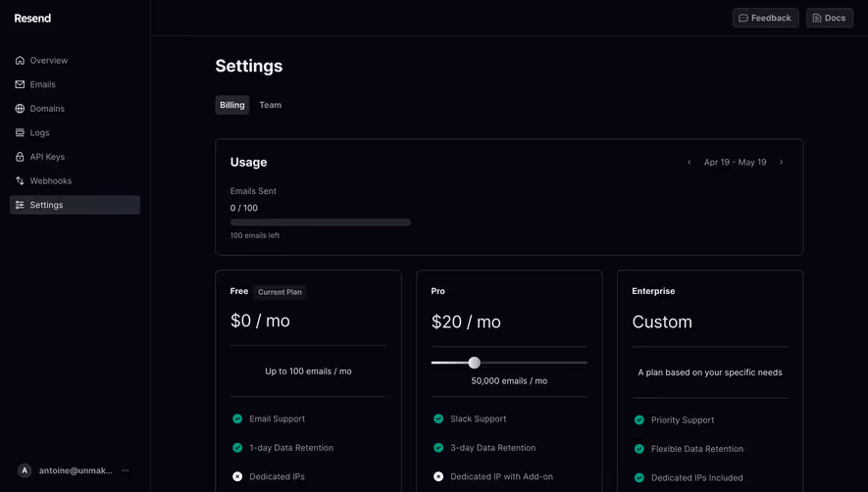Click green check beside Dedicated IPs Included
The image size is (868, 492).
[x=639, y=477]
